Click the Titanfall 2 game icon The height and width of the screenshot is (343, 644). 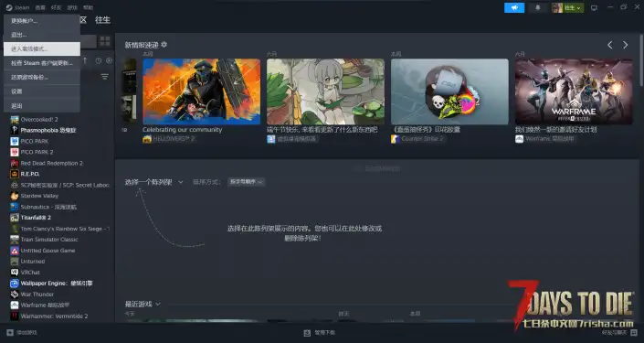pyautogui.click(x=15, y=218)
